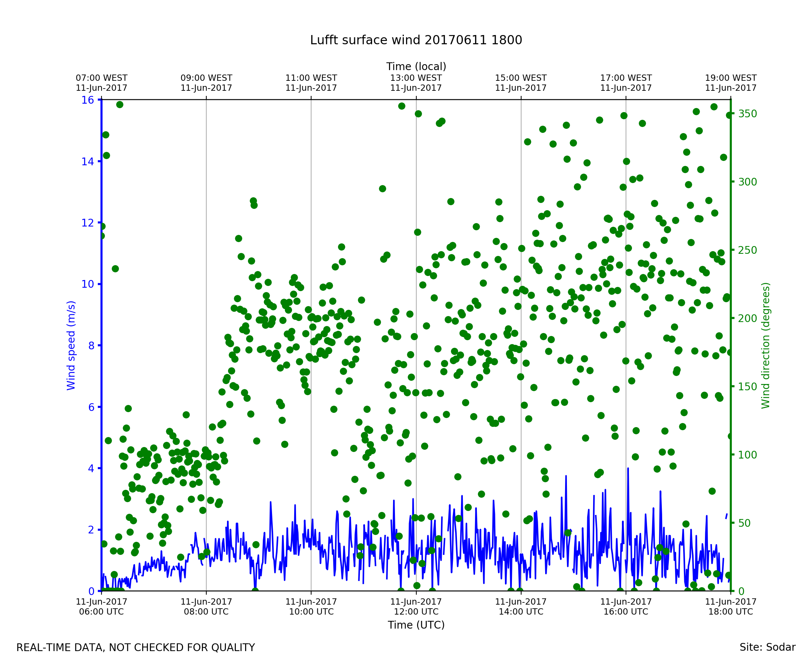Viewport: 812px width, 664px height.
Task: Click the '16:00 UTC' bottom tick label
Action: [626, 612]
